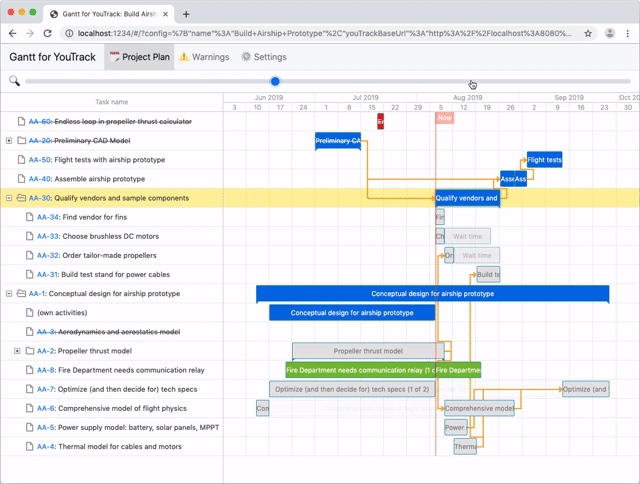Go back in the browser
The image size is (640, 484).
(13, 33)
